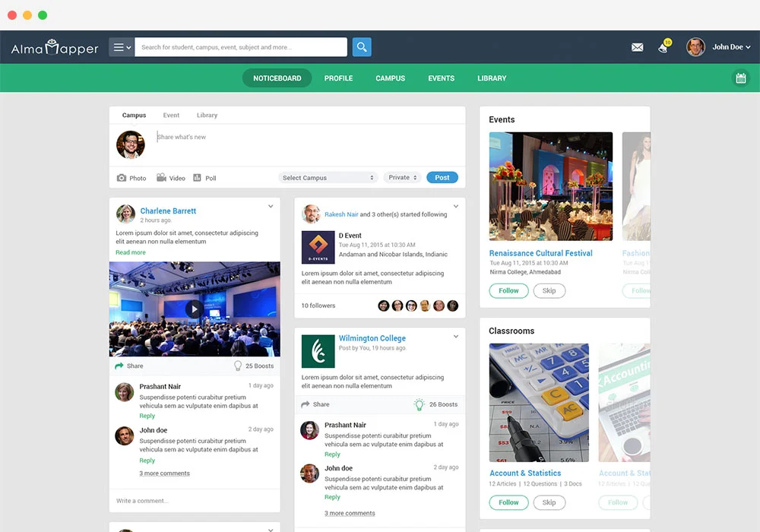Open the Select Campus dropdown
Image resolution: width=760 pixels, height=532 pixels.
coord(328,177)
